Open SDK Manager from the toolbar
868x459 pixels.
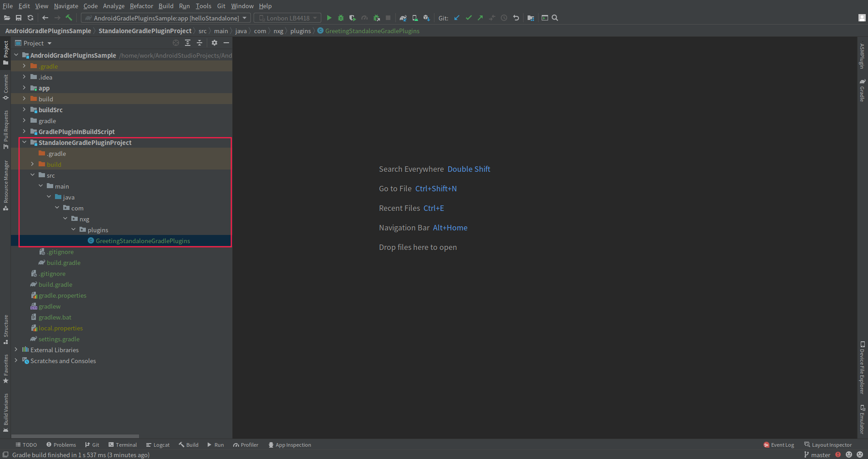[x=426, y=18]
